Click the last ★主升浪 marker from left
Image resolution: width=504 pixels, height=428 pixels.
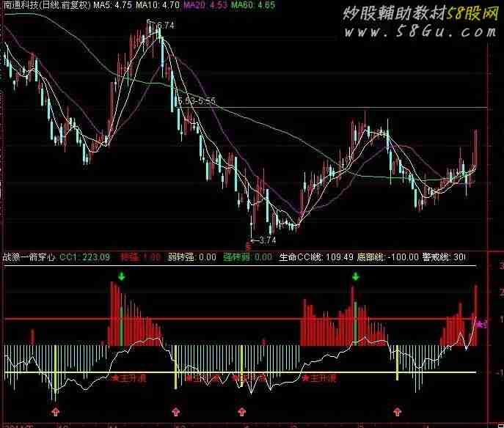coord(319,378)
